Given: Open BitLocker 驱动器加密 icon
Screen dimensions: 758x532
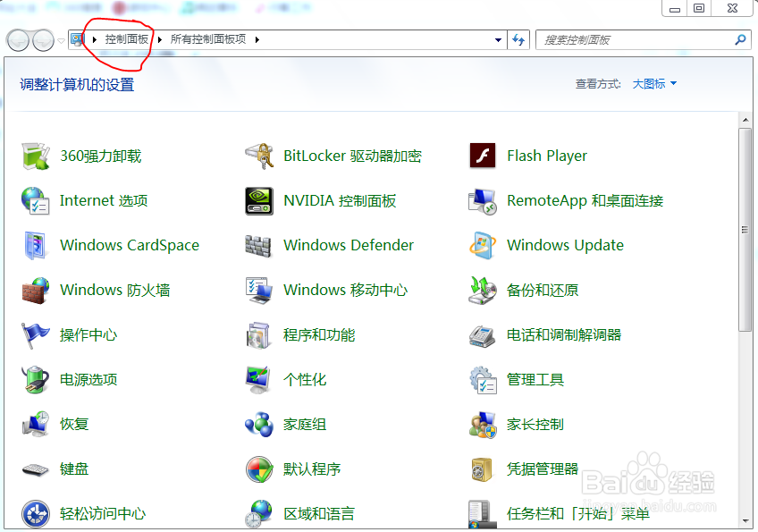Looking at the screenshot, I should tap(259, 156).
